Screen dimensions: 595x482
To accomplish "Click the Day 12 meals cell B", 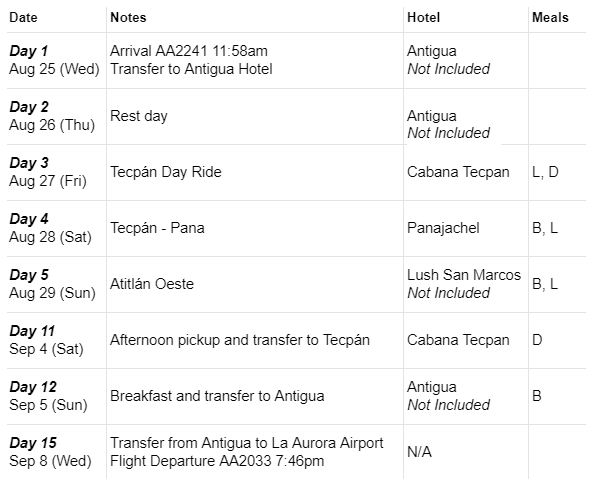I will [557, 396].
